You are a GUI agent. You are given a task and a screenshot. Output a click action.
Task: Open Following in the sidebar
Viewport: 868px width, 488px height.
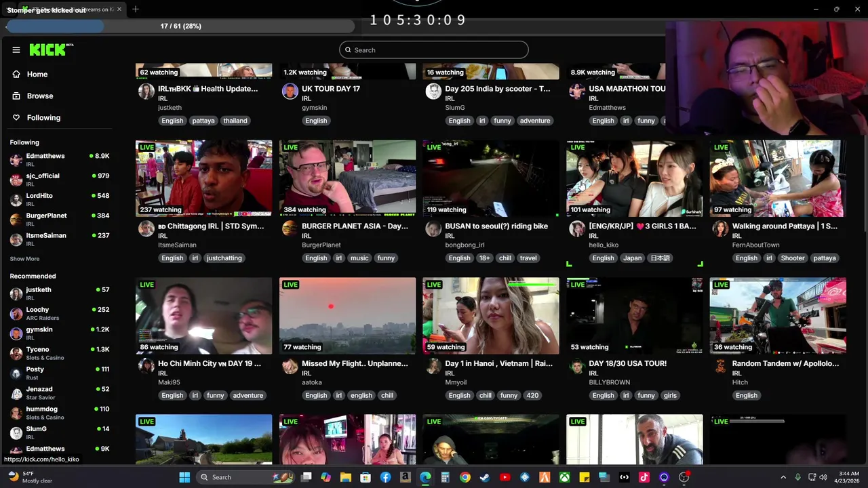pyautogui.click(x=43, y=118)
